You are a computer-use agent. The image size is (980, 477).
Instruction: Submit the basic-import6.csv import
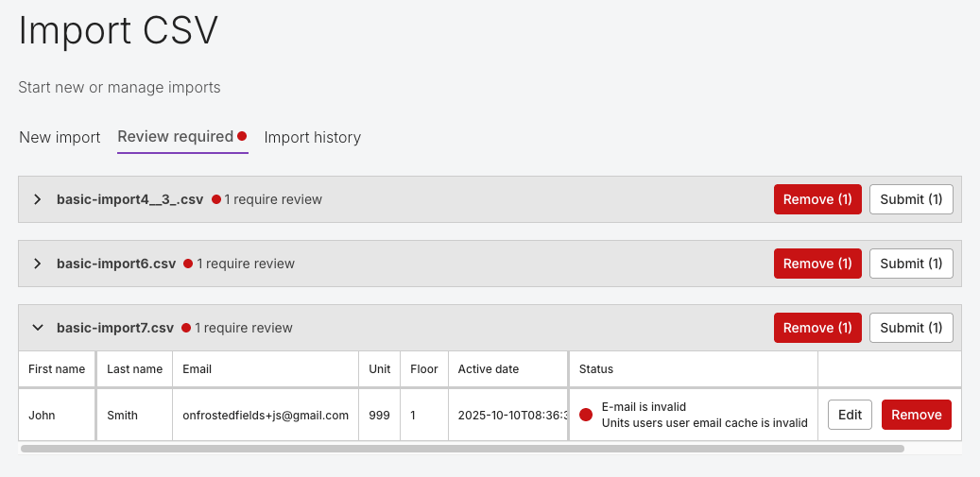click(911, 264)
